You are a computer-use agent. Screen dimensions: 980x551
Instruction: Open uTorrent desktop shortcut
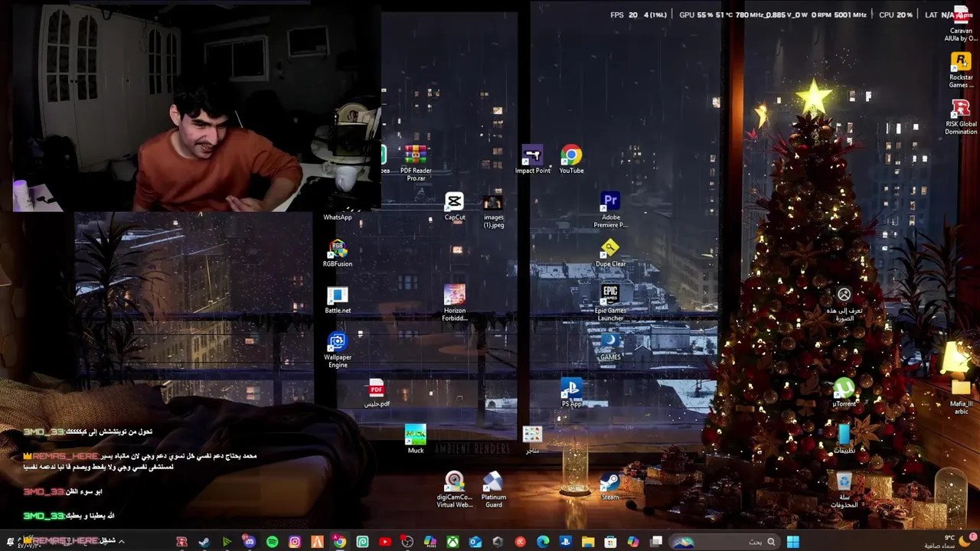pos(844,393)
